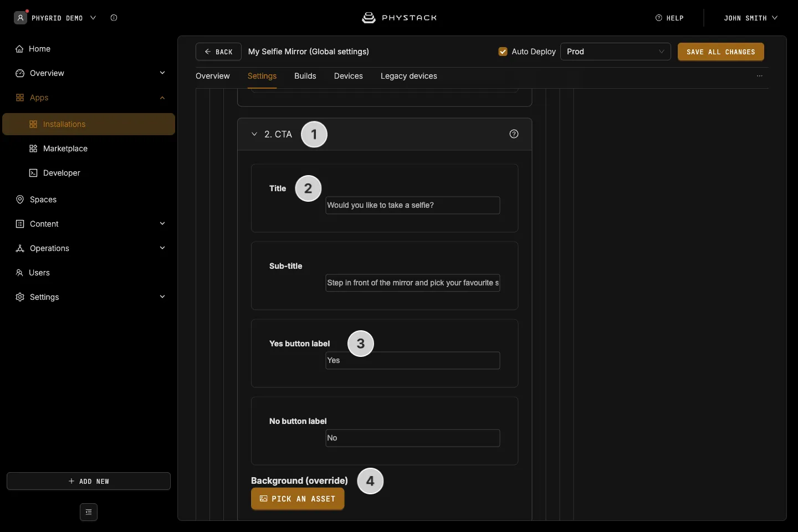
Task: Open the Help link
Action: (669, 18)
